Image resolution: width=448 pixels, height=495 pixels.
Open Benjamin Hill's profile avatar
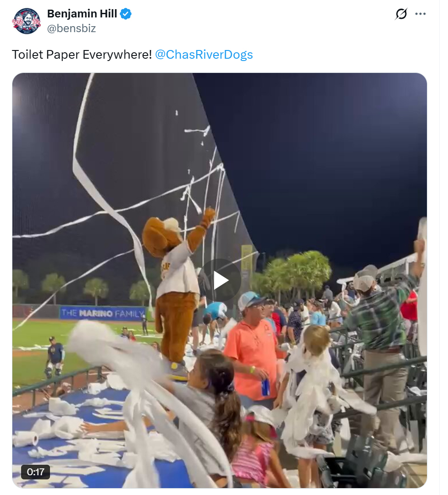click(x=26, y=21)
